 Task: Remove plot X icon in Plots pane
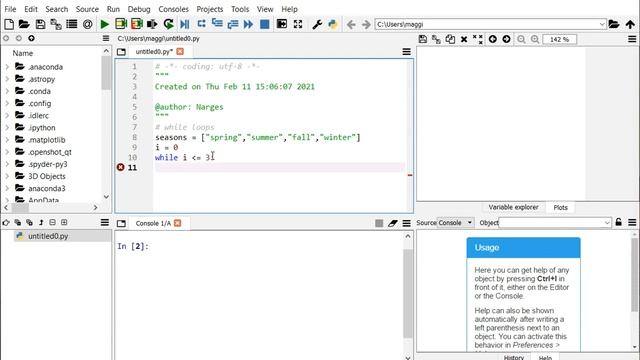click(x=464, y=39)
